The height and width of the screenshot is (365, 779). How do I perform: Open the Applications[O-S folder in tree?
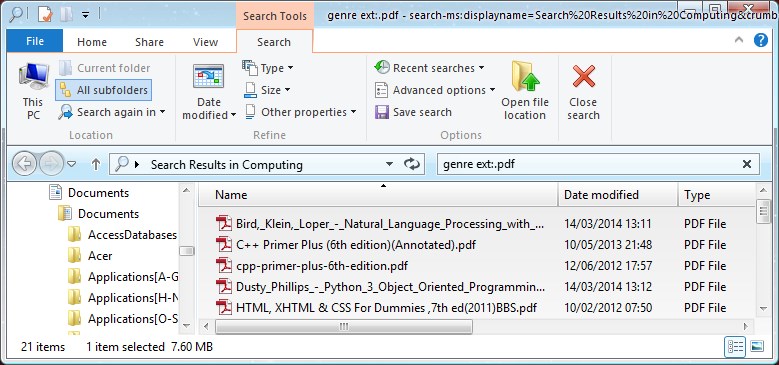click(133, 318)
